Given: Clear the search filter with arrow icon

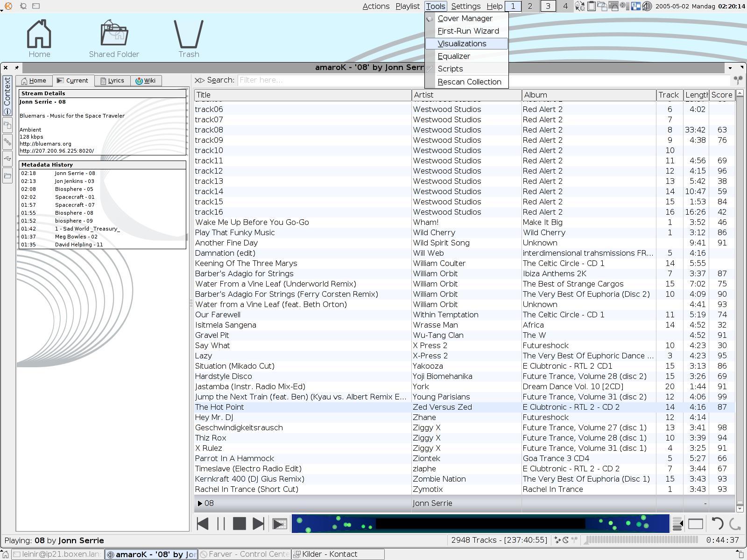Looking at the screenshot, I should [199, 80].
